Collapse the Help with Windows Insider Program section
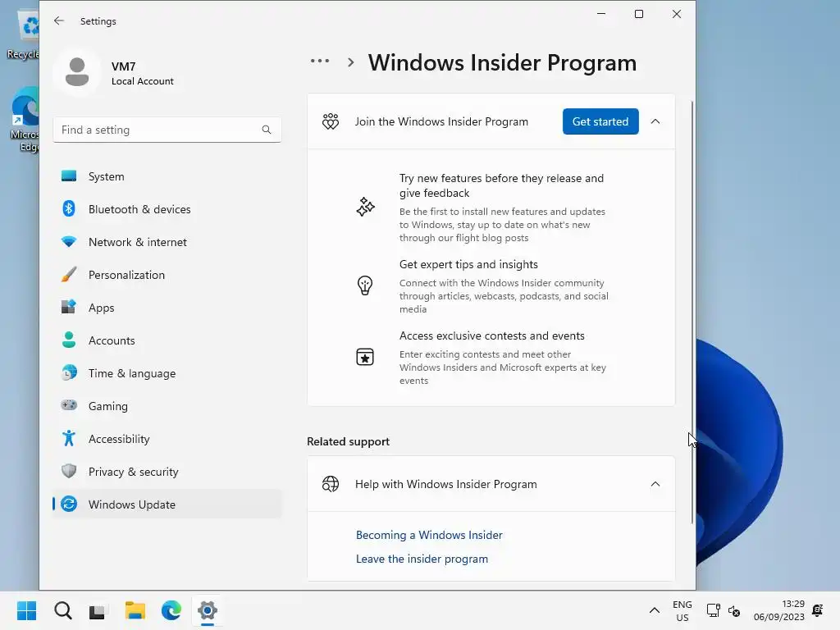The image size is (840, 630). 655,484
